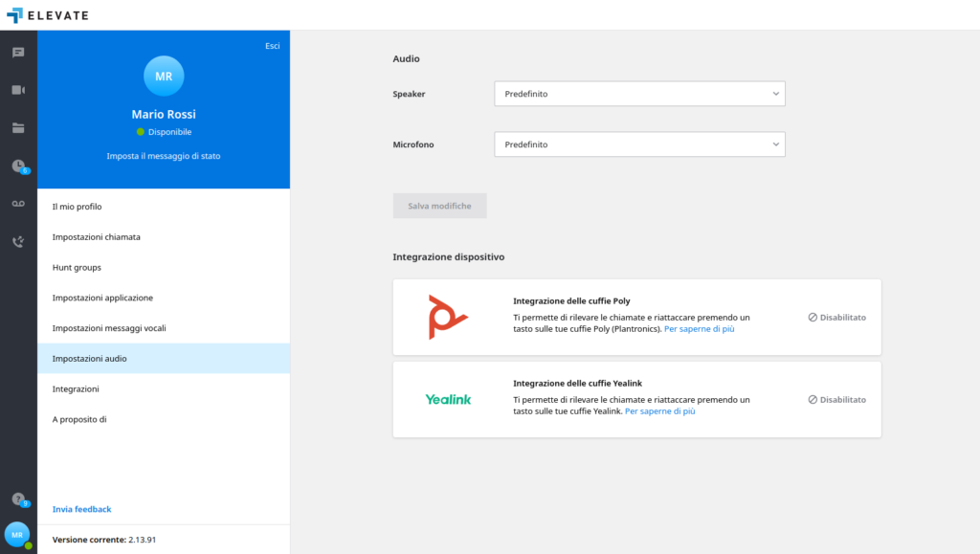Open the phone calls sidebar icon

18,242
